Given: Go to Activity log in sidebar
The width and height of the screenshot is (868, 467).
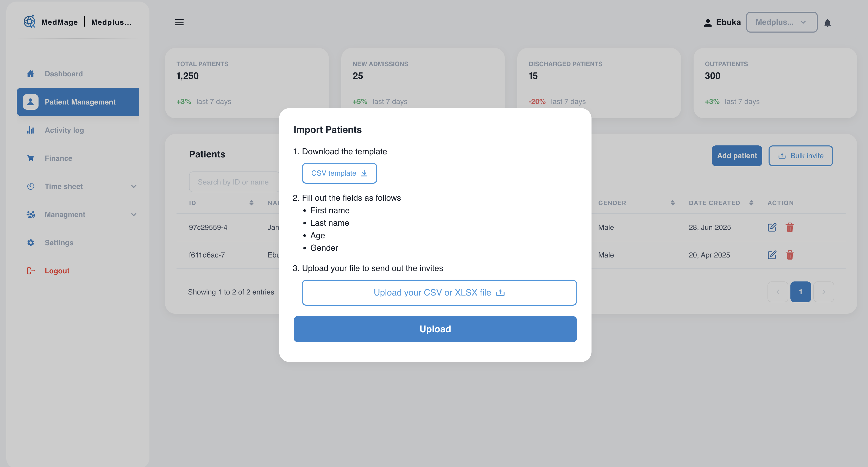Looking at the screenshot, I should (64, 130).
